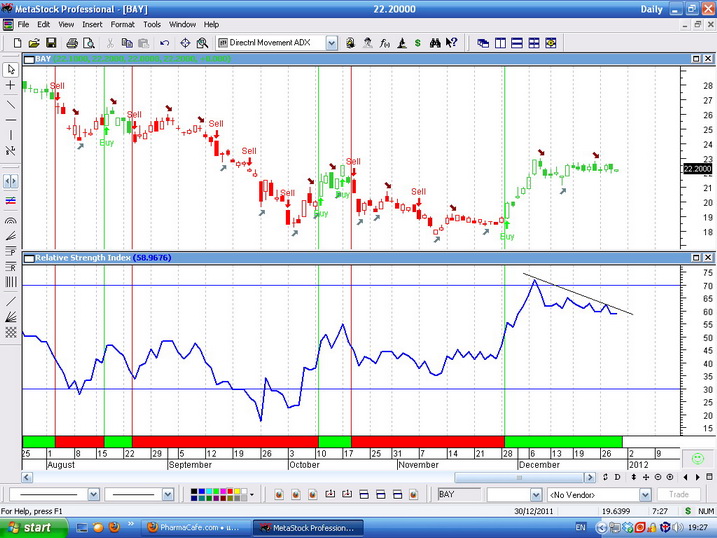717x538 pixels.
Task: Open the Format menu
Action: (122, 24)
